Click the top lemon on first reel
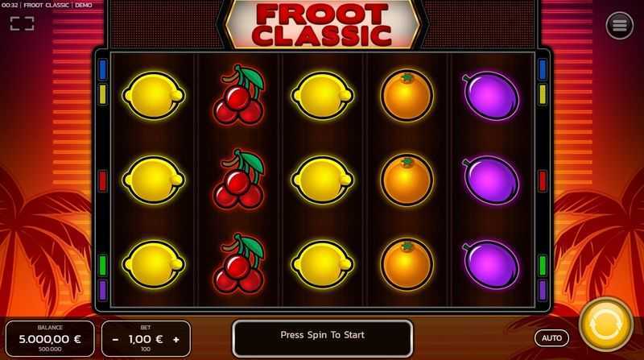The height and width of the screenshot is (360, 644). (153, 95)
